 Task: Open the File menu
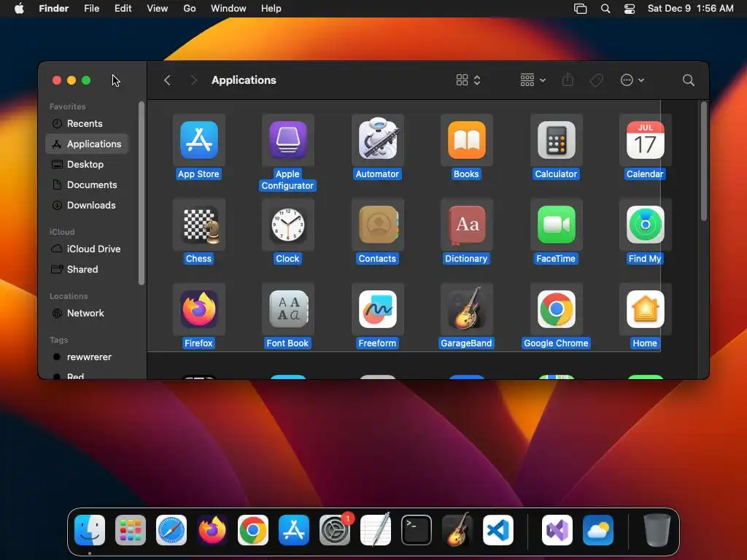pos(91,9)
